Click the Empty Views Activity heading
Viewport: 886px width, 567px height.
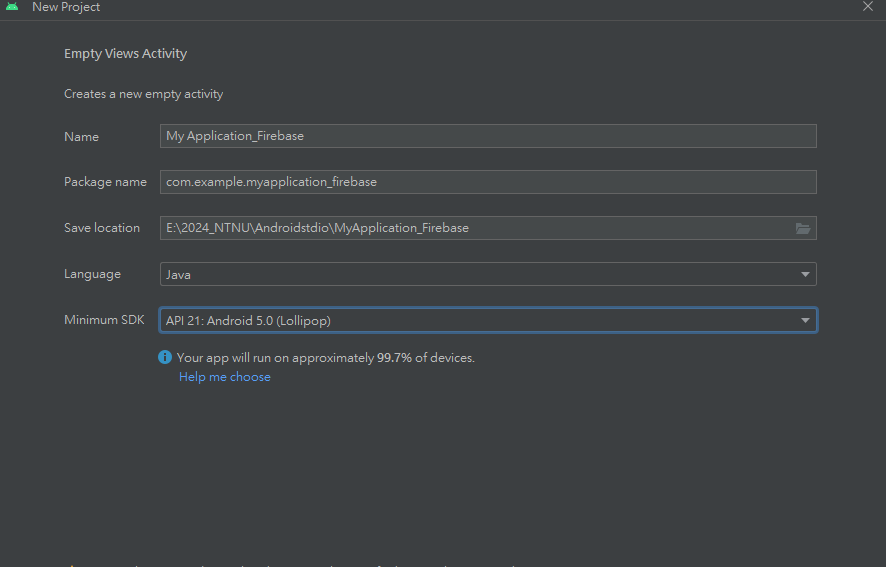coord(125,54)
